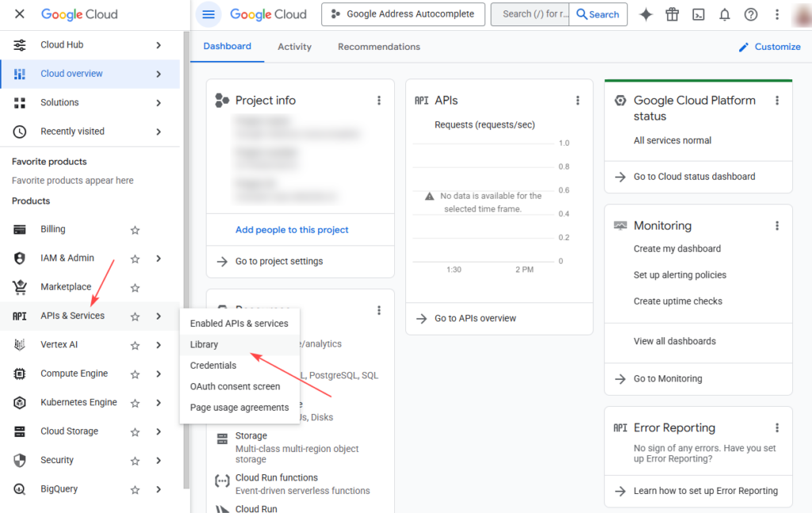Pin Billing with its star icon
The width and height of the screenshot is (812, 513).
pyautogui.click(x=135, y=230)
